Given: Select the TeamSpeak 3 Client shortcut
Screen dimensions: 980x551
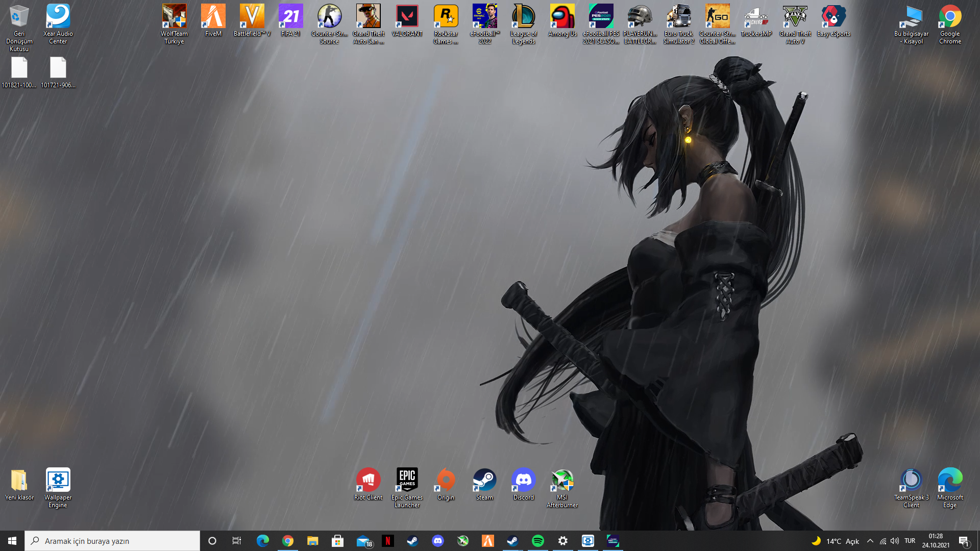Looking at the screenshot, I should pos(912,488).
